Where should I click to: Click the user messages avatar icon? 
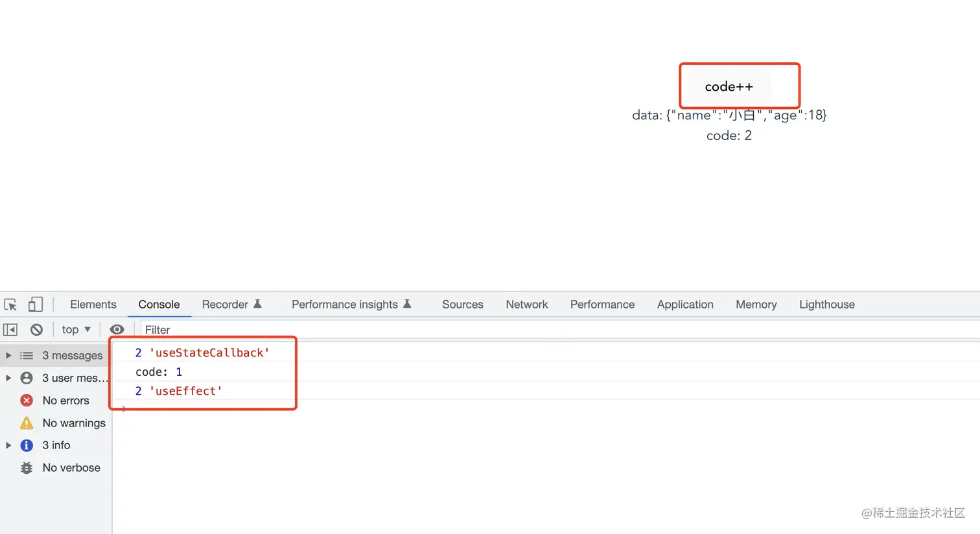[x=27, y=378]
